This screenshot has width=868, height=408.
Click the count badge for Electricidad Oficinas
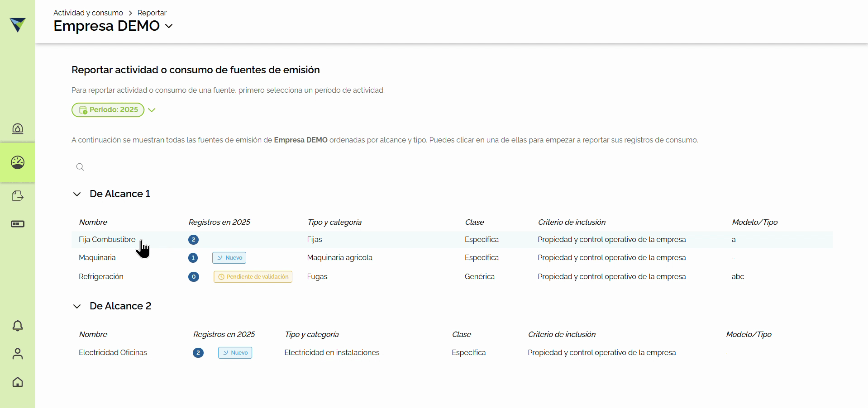click(198, 353)
